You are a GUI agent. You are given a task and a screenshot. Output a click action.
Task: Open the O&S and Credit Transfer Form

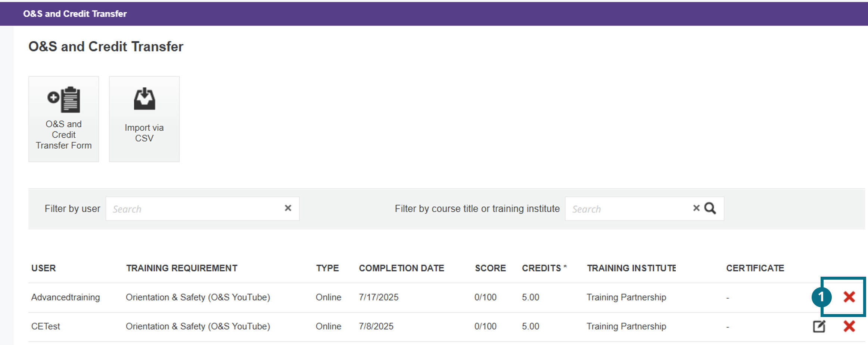[63, 119]
